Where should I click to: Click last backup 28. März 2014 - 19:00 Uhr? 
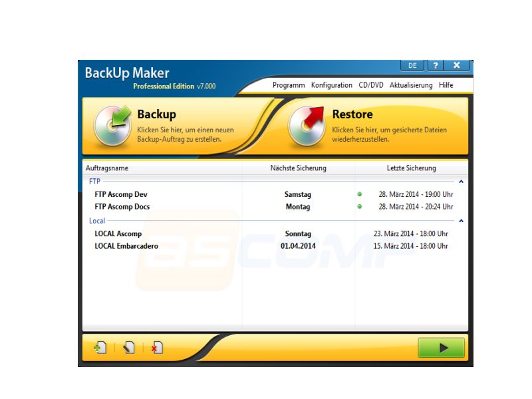[416, 194]
